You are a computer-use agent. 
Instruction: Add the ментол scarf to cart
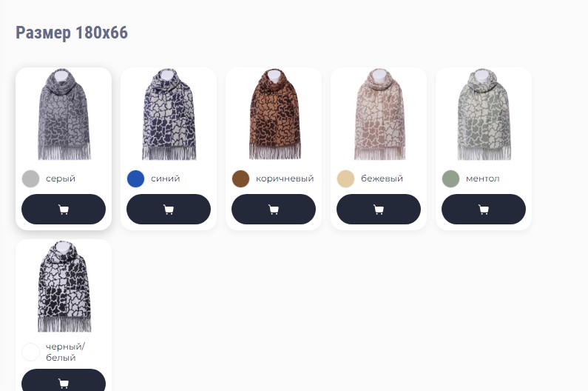tap(484, 210)
